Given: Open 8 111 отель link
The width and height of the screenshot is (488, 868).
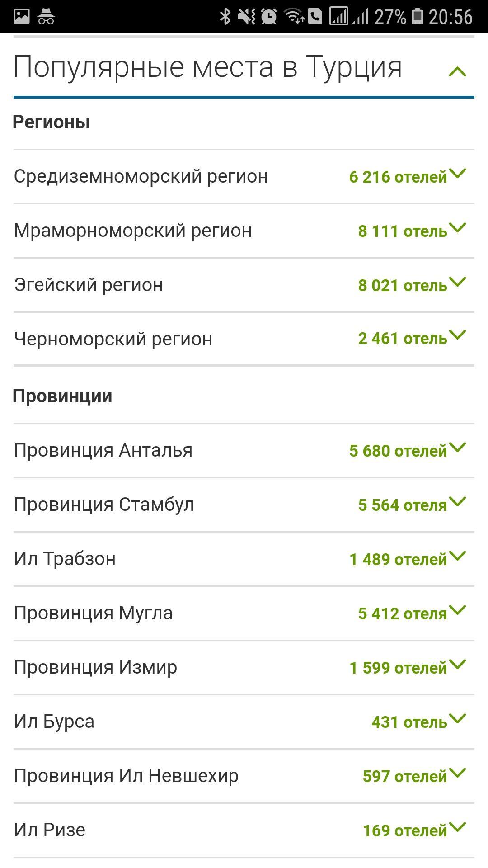Looking at the screenshot, I should [x=402, y=231].
